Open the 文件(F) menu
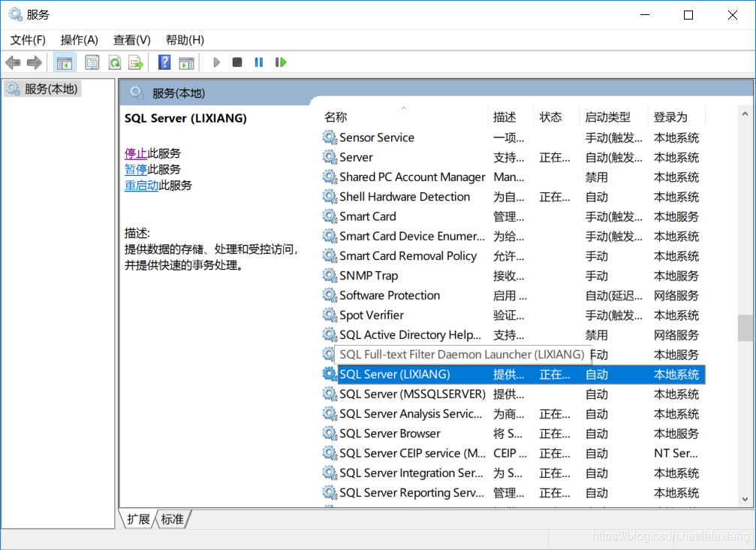The width and height of the screenshot is (756, 550). coord(28,40)
